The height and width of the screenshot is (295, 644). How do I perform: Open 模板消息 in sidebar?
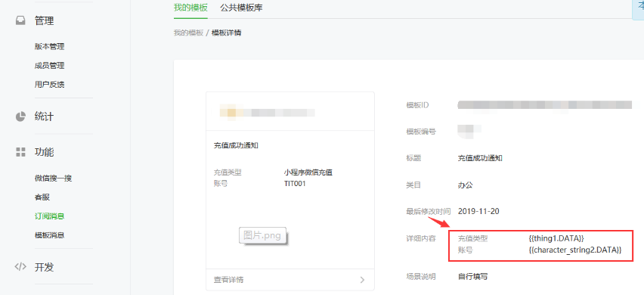(x=49, y=235)
